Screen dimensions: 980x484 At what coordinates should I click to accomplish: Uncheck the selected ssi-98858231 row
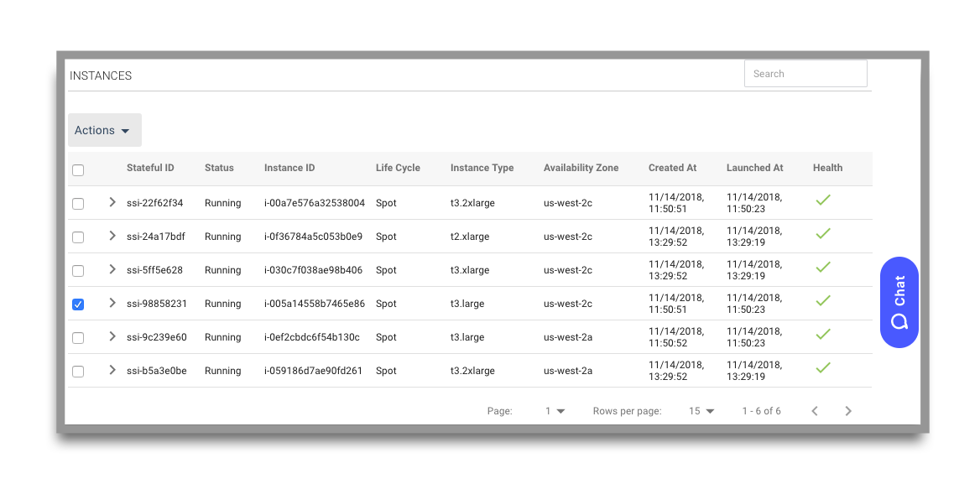78,304
